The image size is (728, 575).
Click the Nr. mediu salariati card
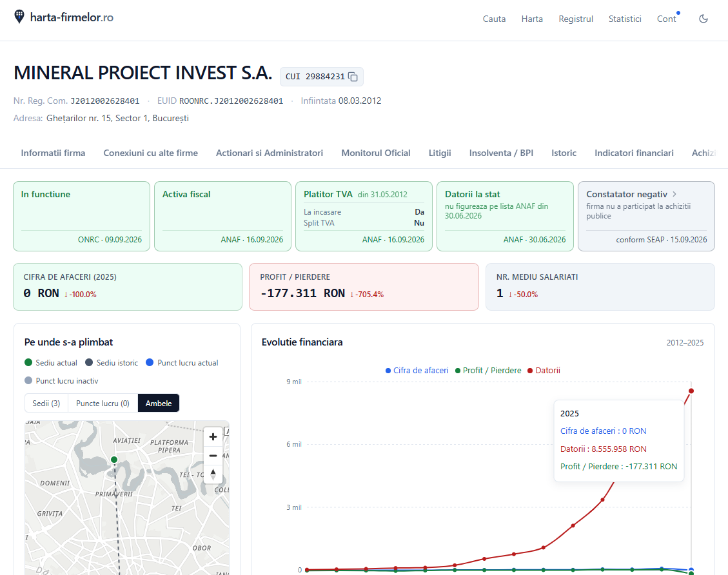[600, 287]
